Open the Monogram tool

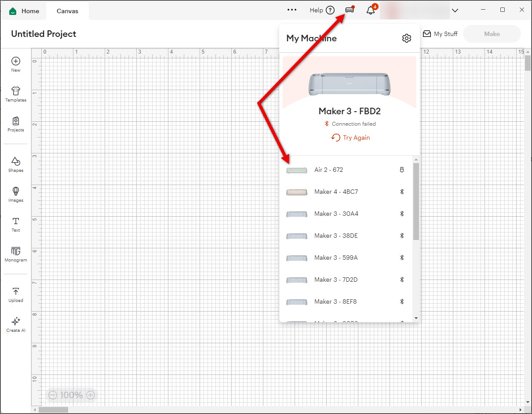[15, 255]
